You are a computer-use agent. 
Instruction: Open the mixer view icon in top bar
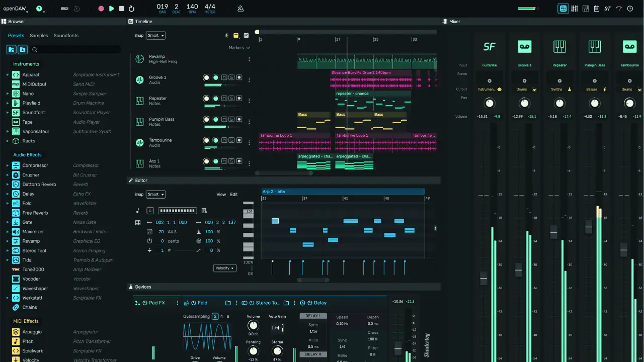(x=575, y=9)
